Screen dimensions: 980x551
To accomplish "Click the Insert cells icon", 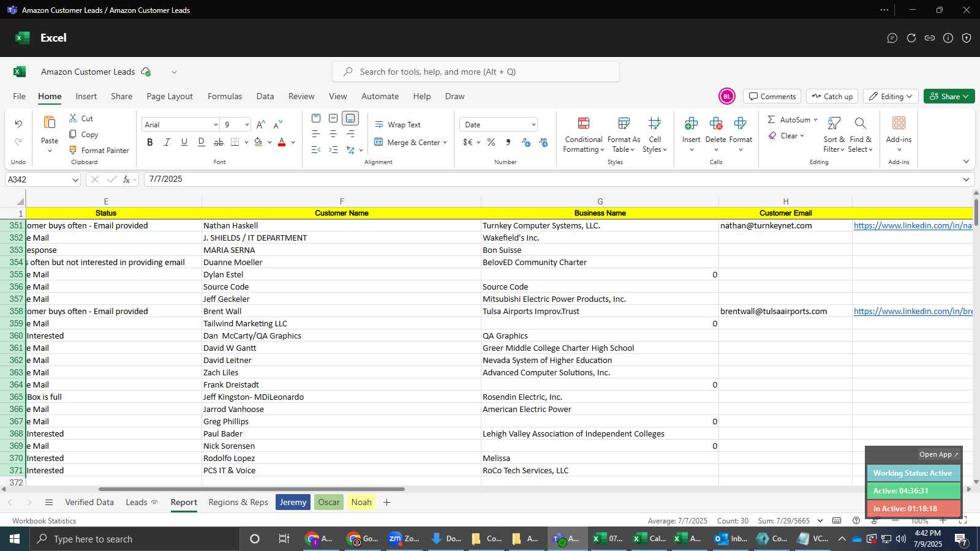I will 691,124.
